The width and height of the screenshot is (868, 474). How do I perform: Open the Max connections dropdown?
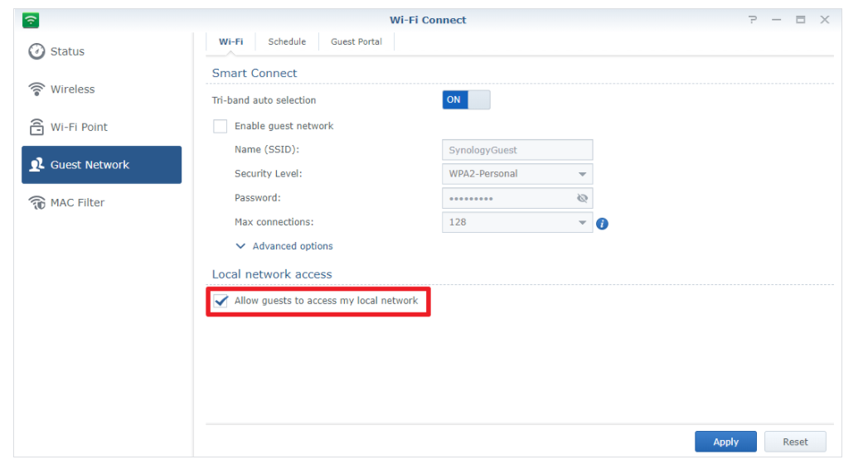[516, 222]
